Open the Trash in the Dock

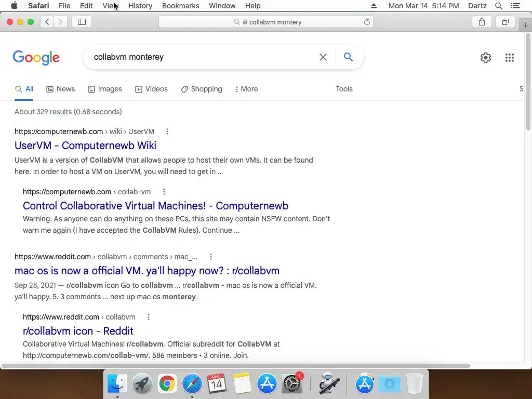coord(415,384)
